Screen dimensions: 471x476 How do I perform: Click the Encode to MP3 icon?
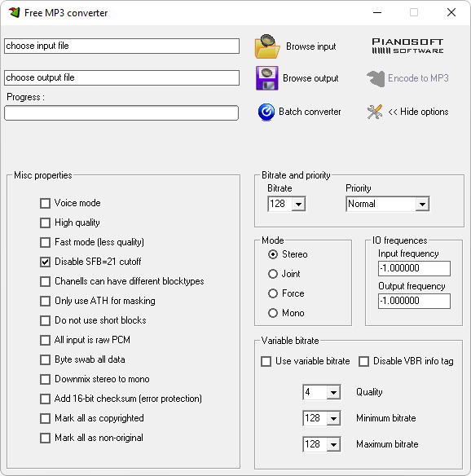376,78
